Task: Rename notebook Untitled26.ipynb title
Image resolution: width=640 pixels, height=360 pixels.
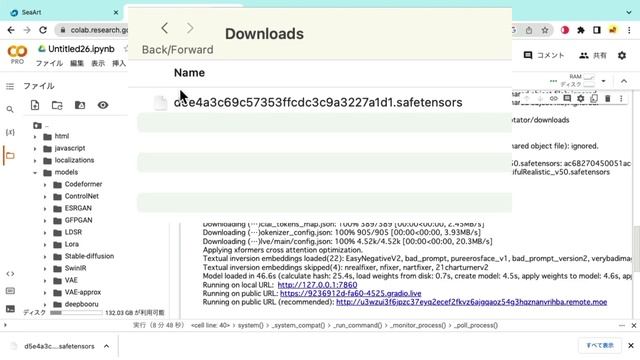Action: [81, 49]
